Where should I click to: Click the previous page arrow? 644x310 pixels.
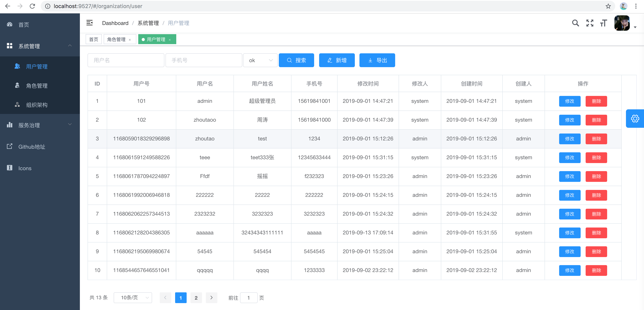tap(165, 298)
